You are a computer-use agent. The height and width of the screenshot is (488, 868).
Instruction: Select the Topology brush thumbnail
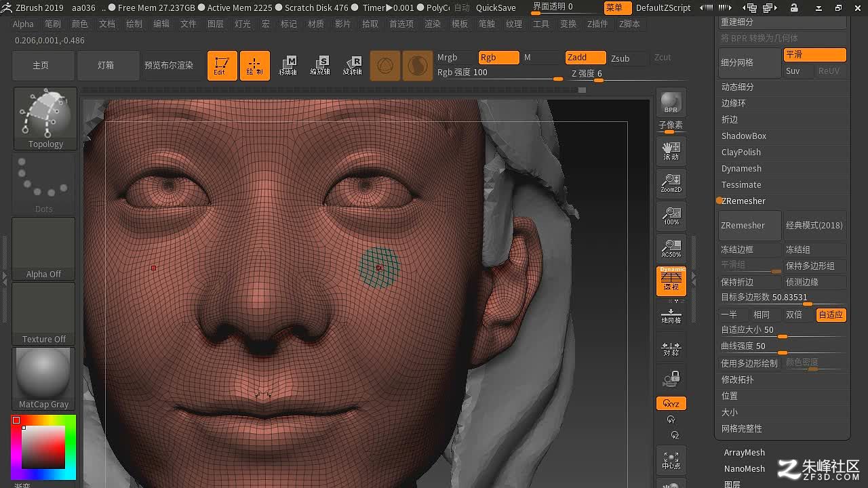coord(45,119)
